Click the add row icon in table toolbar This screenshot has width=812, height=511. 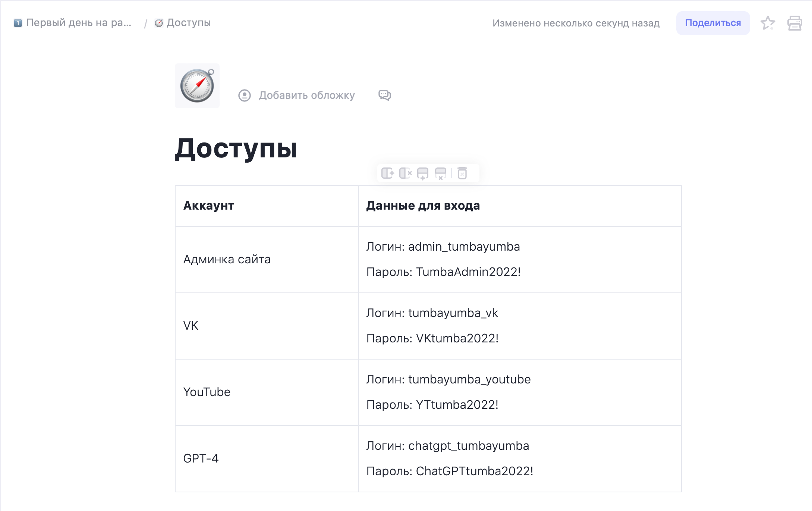point(423,173)
